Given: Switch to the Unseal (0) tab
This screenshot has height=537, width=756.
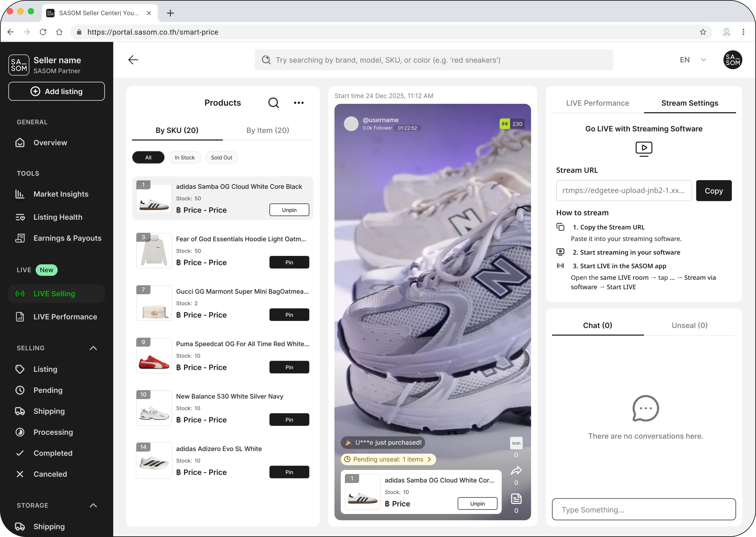Looking at the screenshot, I should pos(690,325).
